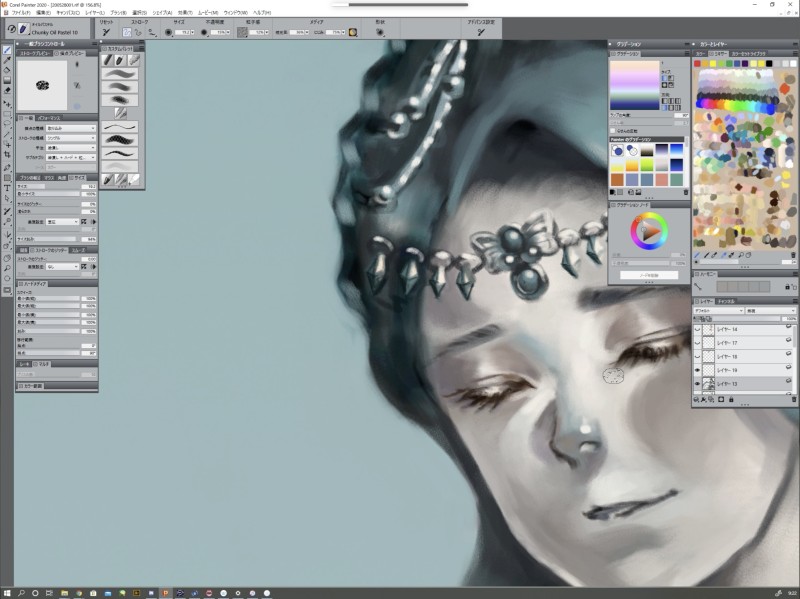Pick the black mixer color swatch
This screenshot has height=599, width=800.
tap(769, 64)
